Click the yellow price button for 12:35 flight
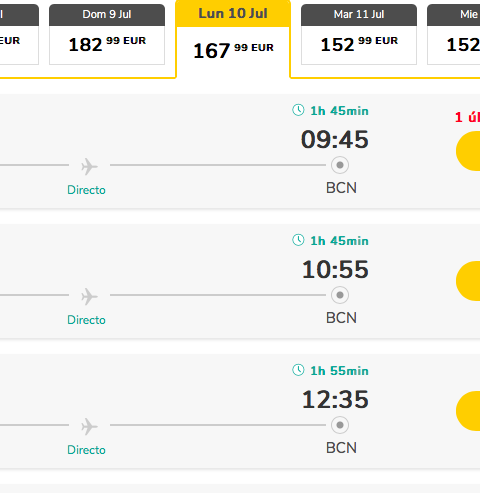The height and width of the screenshot is (493, 480). pos(468,411)
